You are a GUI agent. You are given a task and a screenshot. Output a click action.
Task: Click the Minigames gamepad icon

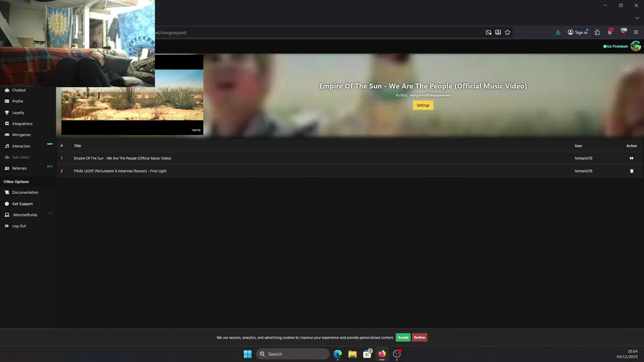[x=7, y=135]
